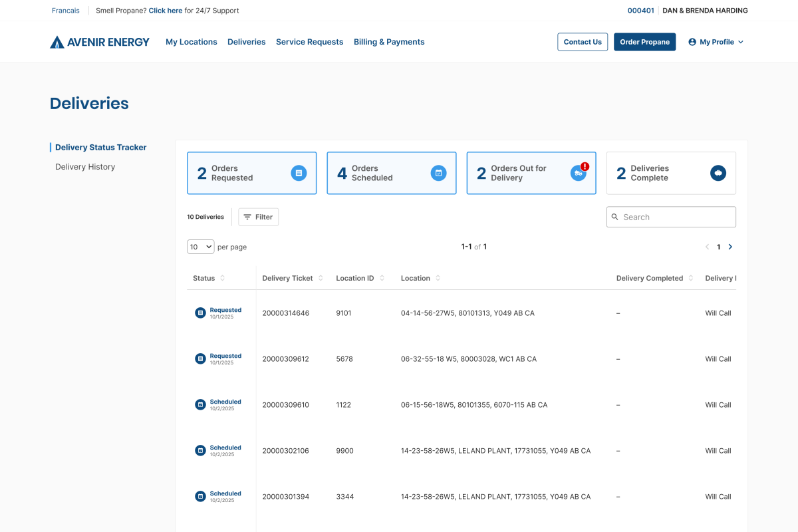This screenshot has width=798, height=532.
Task: Open Billing & Payments menu
Action: pyautogui.click(x=389, y=42)
